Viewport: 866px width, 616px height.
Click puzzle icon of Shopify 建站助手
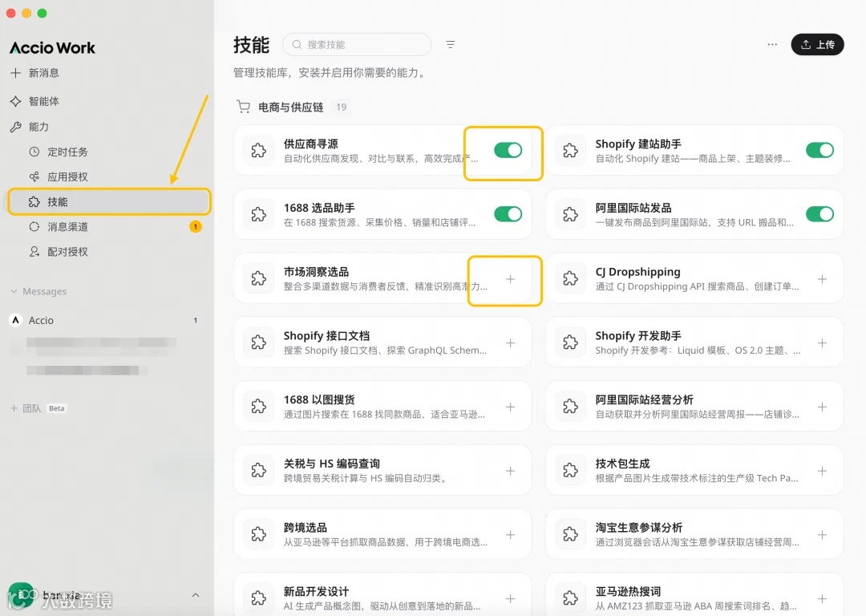coord(570,150)
